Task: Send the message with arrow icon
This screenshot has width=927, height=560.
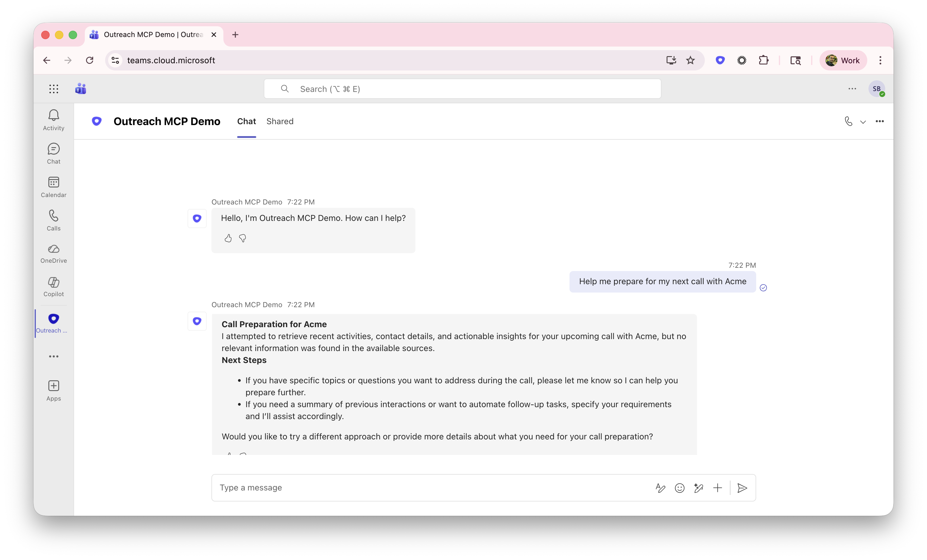Action: (x=742, y=488)
